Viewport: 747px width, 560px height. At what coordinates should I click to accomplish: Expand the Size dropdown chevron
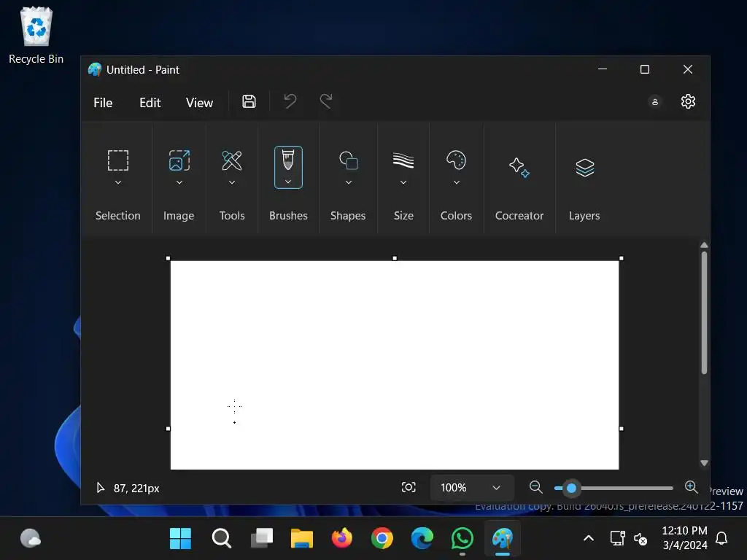tap(403, 182)
